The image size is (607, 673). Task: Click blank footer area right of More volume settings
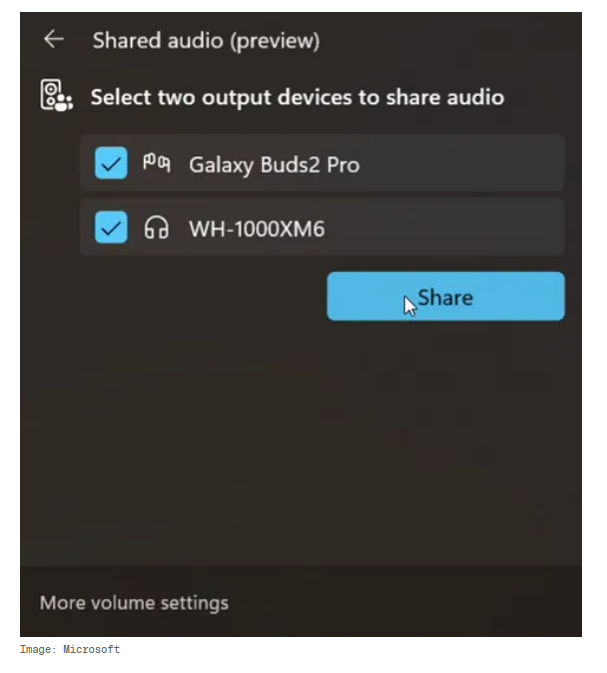(404, 603)
